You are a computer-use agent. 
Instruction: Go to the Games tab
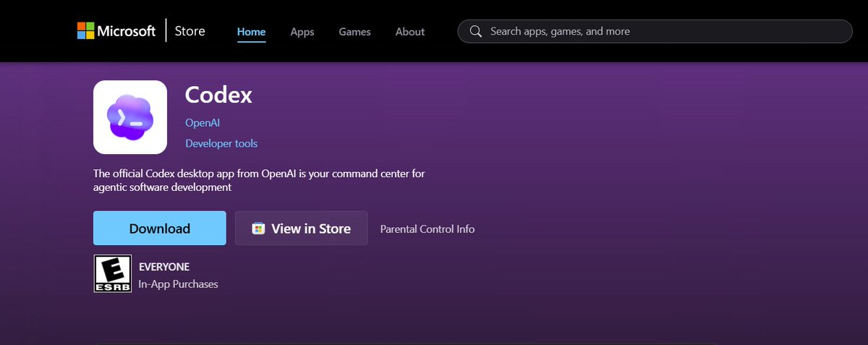click(354, 32)
